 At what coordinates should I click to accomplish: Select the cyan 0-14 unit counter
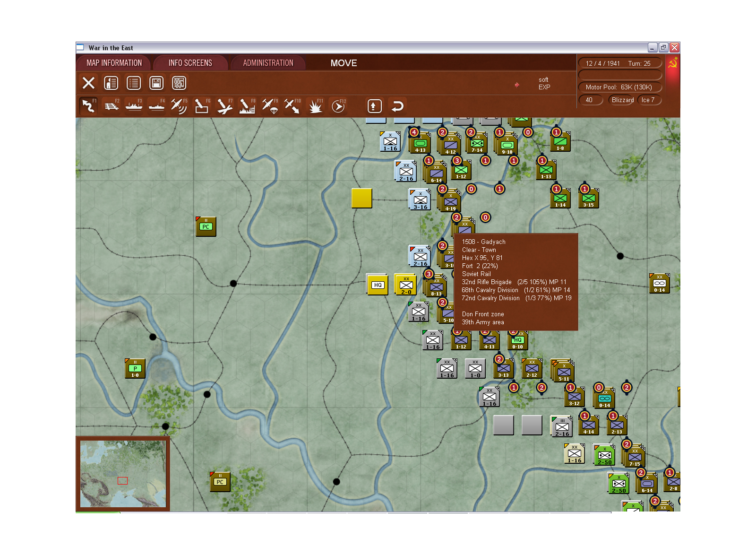point(604,399)
